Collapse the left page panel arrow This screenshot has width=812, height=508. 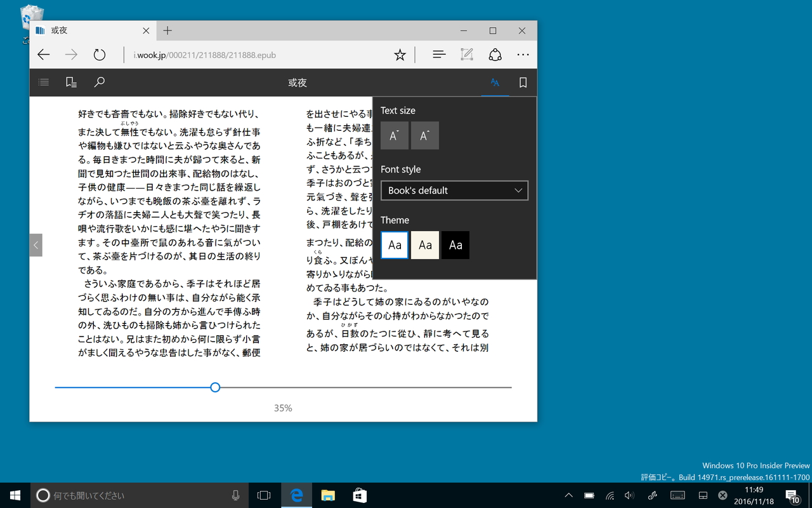pos(36,245)
